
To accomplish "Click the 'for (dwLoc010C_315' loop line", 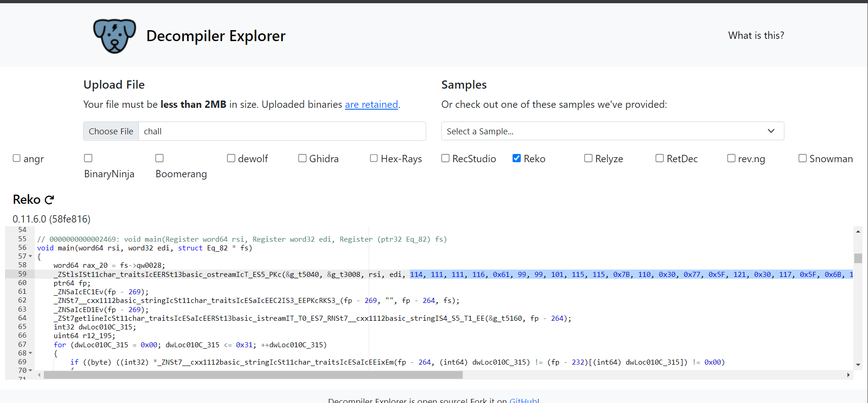I will point(190,345).
